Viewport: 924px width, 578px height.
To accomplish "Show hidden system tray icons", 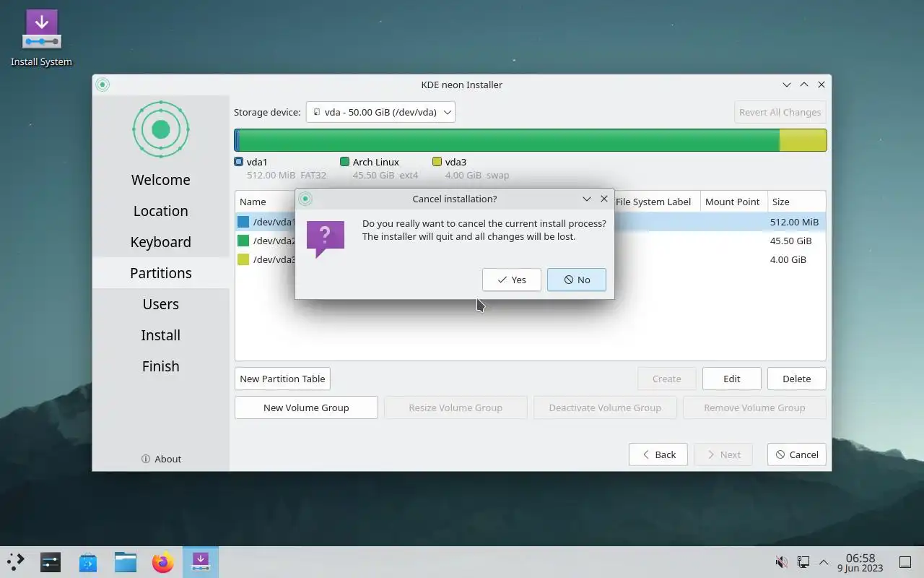I will 824,562.
